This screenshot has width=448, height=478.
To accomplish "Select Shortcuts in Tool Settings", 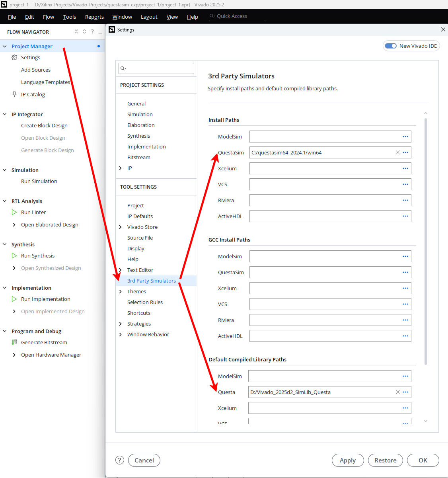I will coord(139,313).
